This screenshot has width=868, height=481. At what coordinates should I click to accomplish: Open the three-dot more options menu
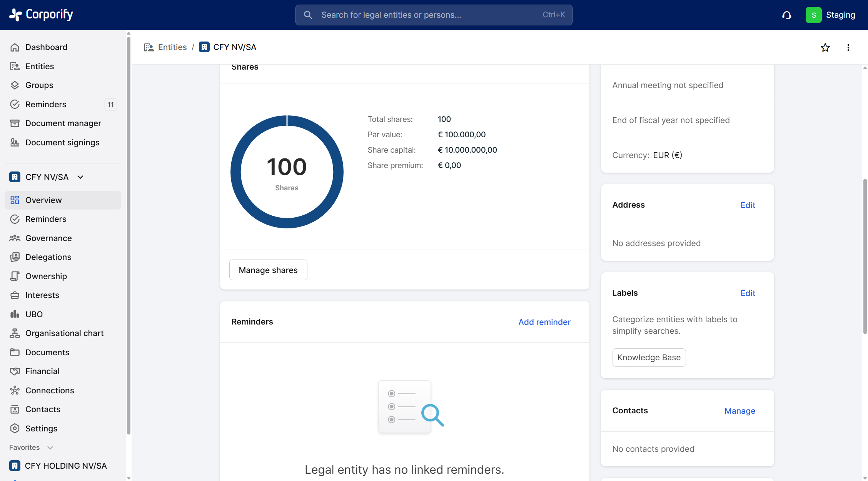click(848, 48)
